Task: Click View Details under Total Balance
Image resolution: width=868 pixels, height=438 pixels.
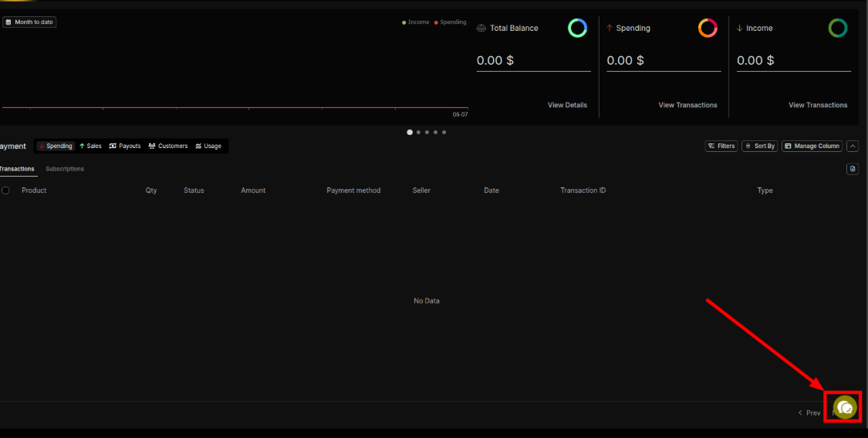Action: click(x=567, y=105)
